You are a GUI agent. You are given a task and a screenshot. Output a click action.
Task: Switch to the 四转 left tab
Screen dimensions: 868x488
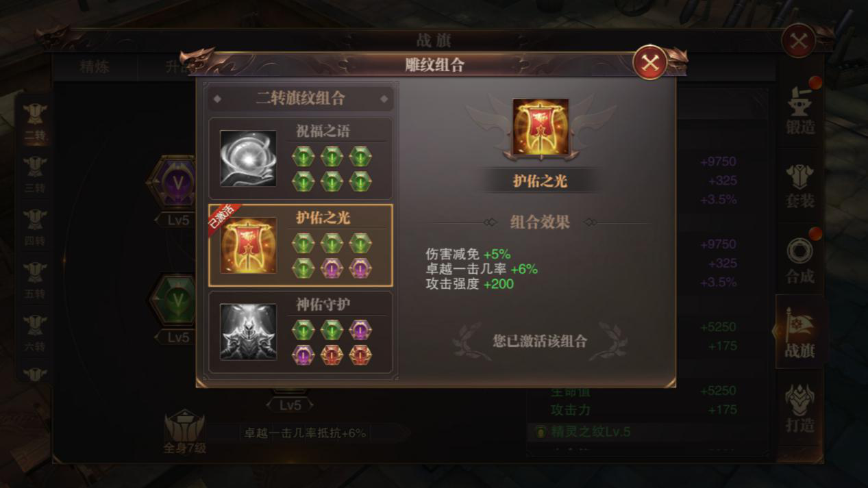tap(34, 228)
